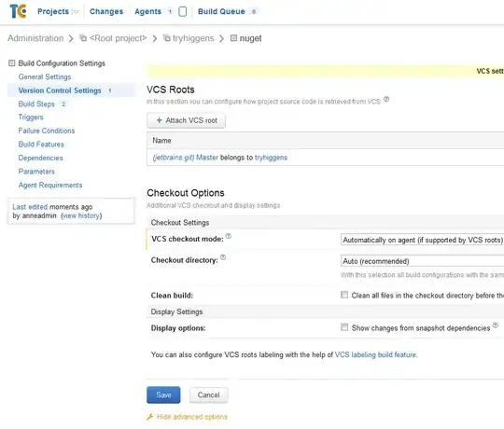
Task: Open the Build Queue top menu
Action: point(221,11)
